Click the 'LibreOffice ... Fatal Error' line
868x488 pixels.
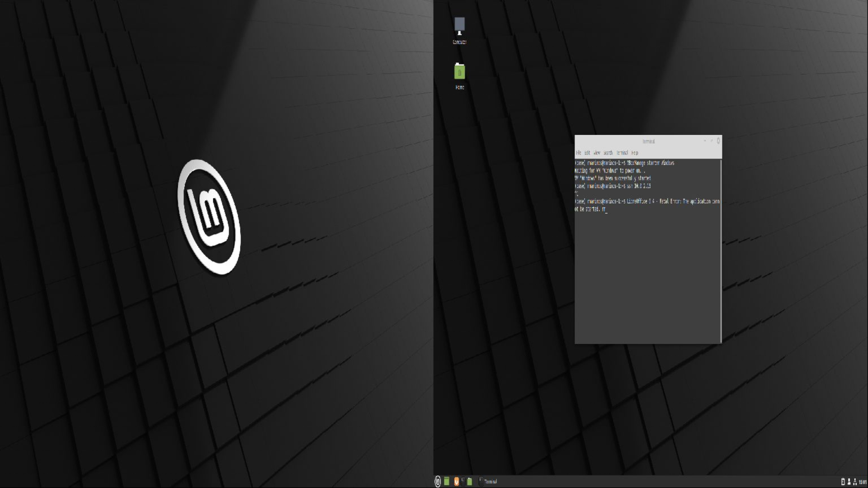(647, 205)
